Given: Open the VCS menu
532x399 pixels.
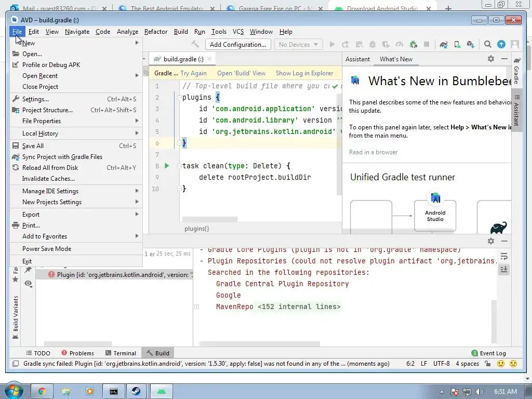Looking at the screenshot, I should tap(238, 32).
